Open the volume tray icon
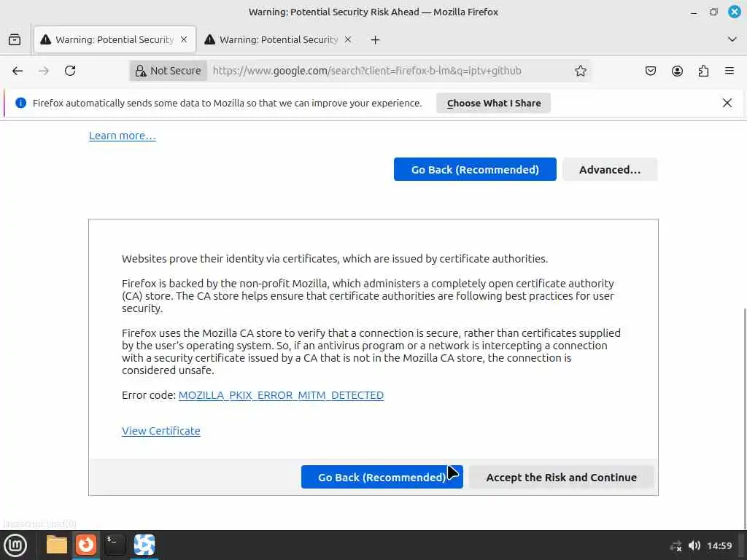Viewport: 747px width, 560px height. pyautogui.click(x=694, y=545)
